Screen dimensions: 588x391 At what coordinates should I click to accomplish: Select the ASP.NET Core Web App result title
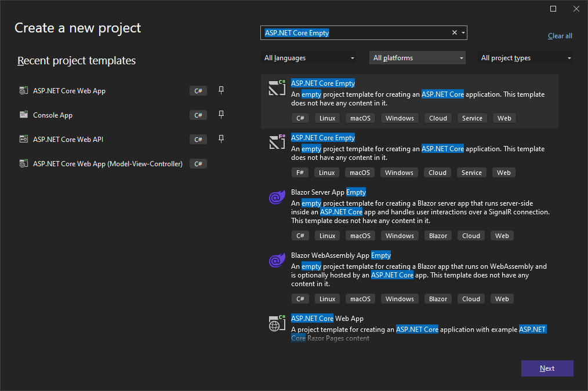pos(328,319)
